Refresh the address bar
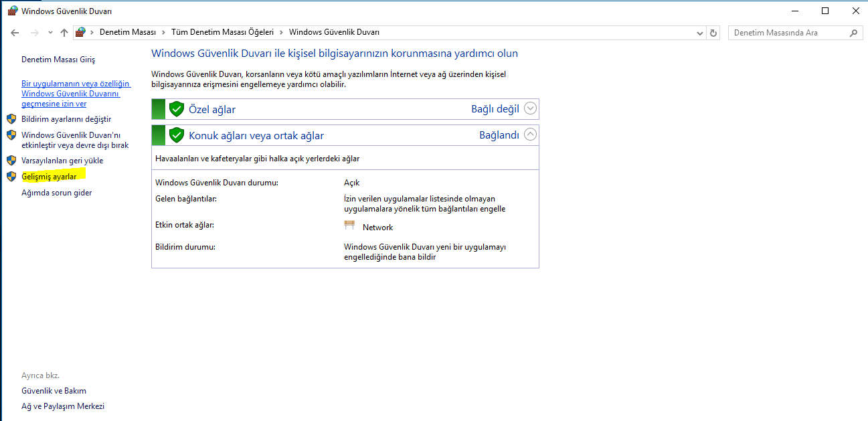The image size is (868, 421). pyautogui.click(x=713, y=33)
